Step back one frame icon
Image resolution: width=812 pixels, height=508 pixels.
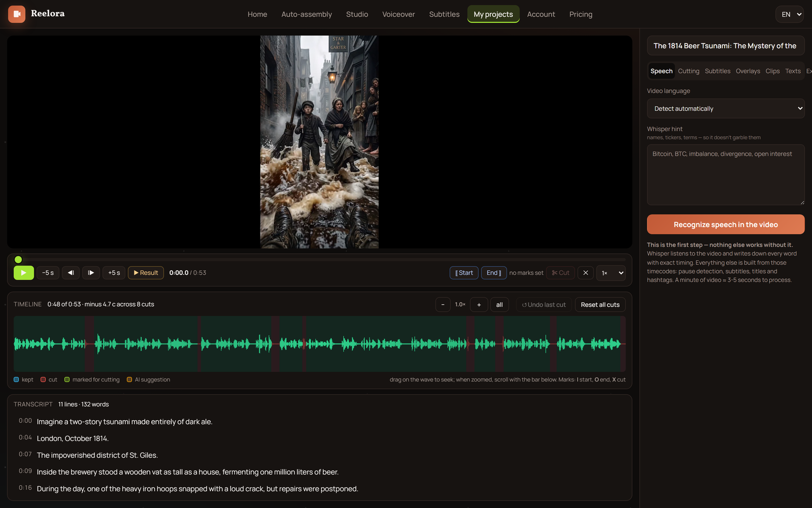pos(71,273)
